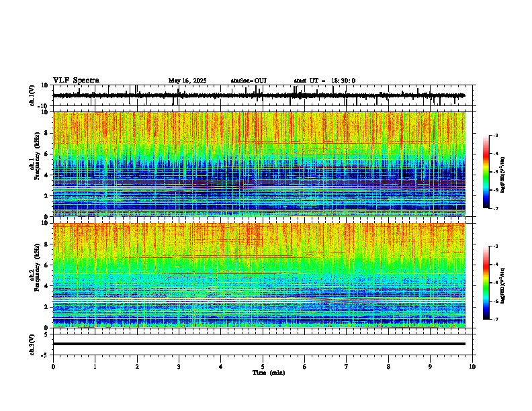Click the ch.1 voltage waveform trace

[x=259, y=95]
